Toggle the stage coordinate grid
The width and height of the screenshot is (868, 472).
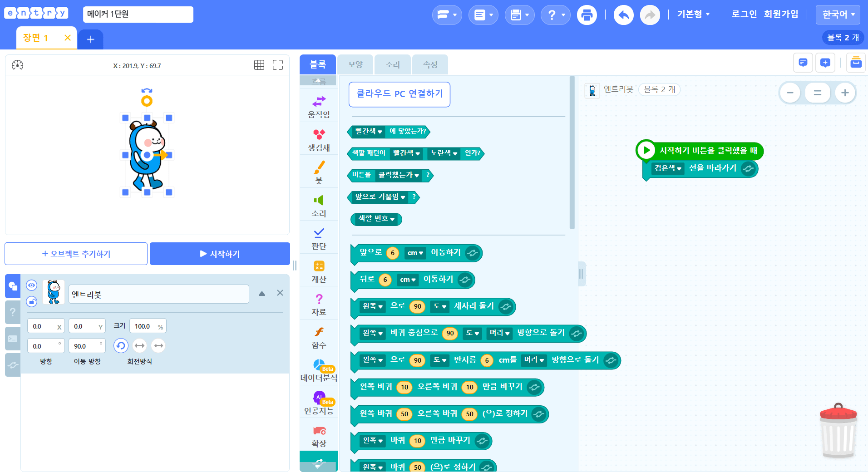coord(259,65)
